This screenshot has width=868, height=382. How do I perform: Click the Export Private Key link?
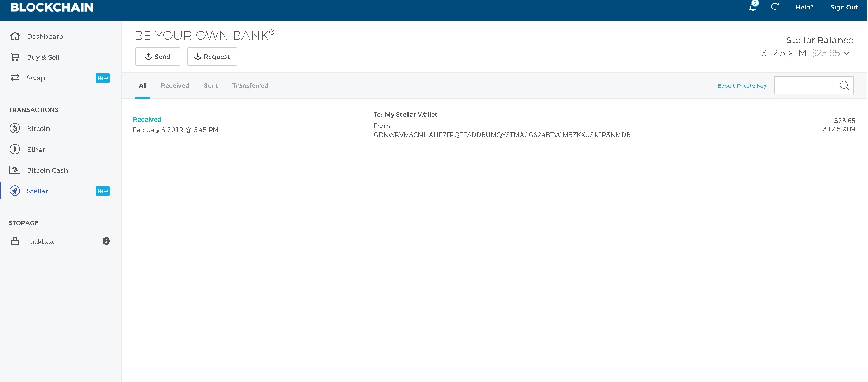coord(742,86)
